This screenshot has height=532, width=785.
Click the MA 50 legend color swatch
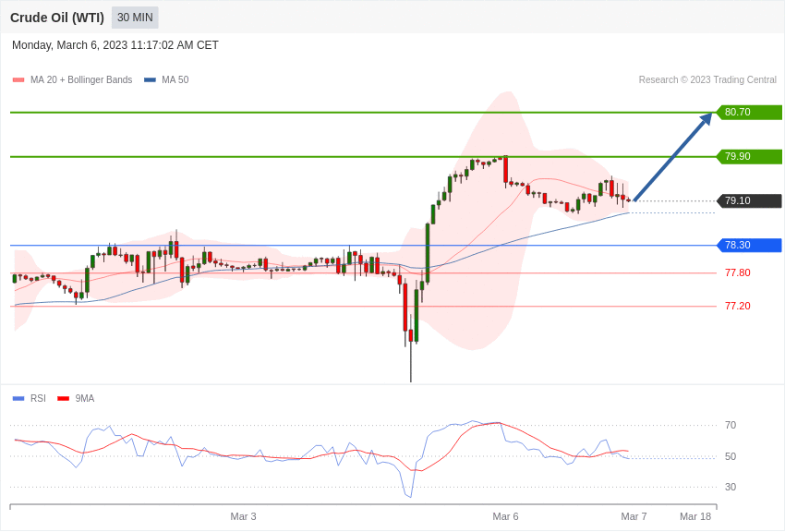click(151, 80)
